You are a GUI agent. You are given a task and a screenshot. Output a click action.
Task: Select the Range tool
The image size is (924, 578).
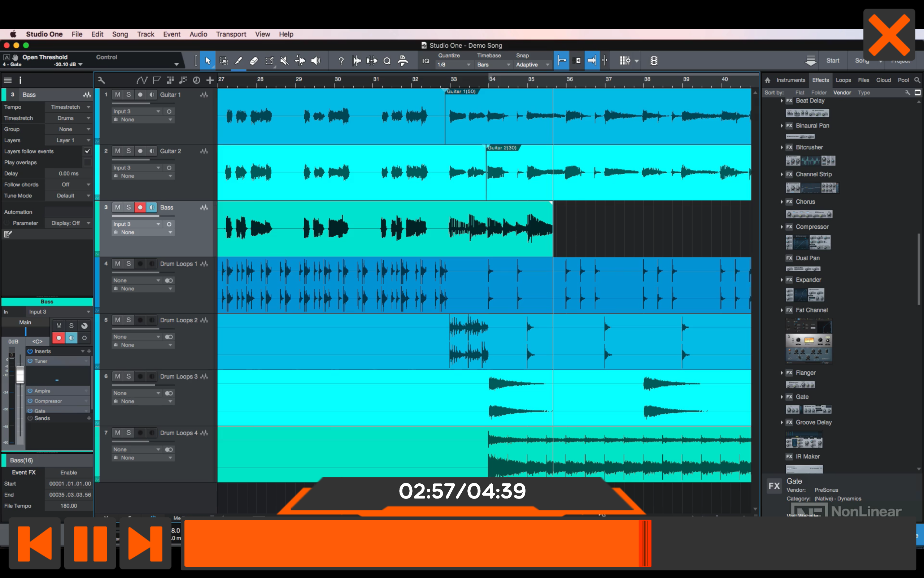click(224, 61)
